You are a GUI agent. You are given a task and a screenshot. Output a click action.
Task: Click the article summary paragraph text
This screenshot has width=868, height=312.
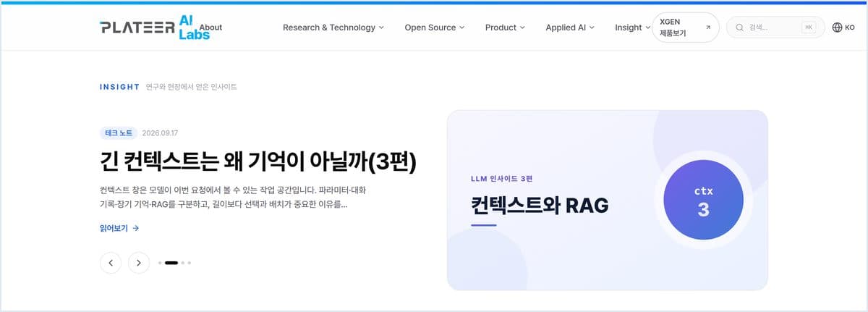pos(234,197)
